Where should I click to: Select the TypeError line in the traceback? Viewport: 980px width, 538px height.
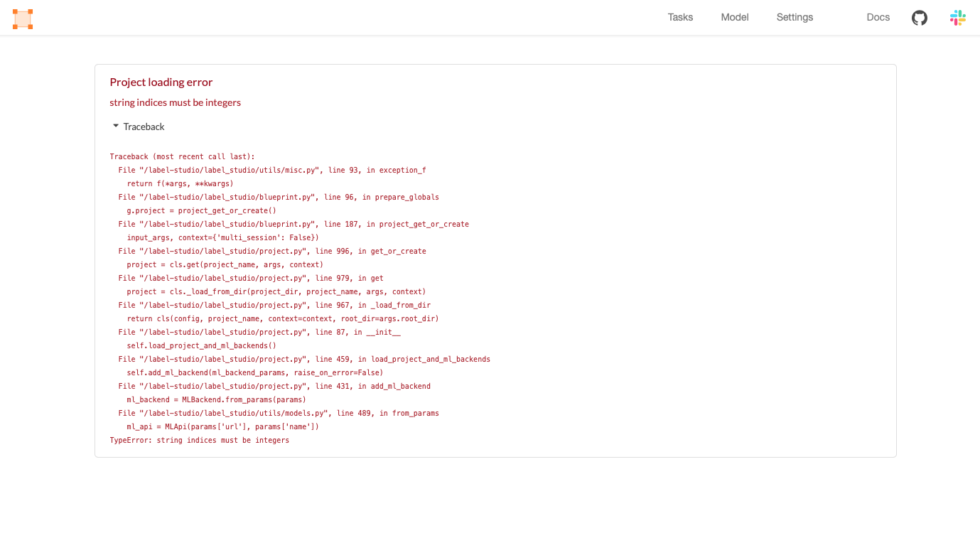click(x=199, y=440)
